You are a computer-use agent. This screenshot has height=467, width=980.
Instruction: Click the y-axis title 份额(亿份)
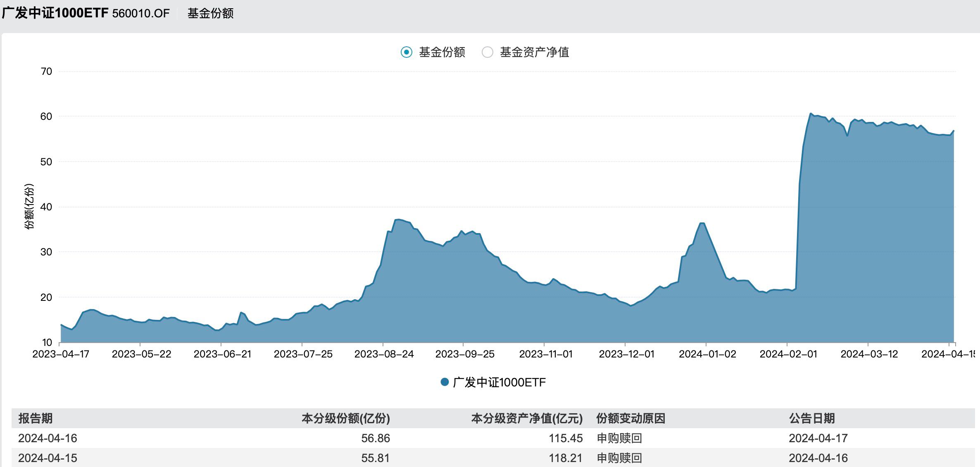29,206
